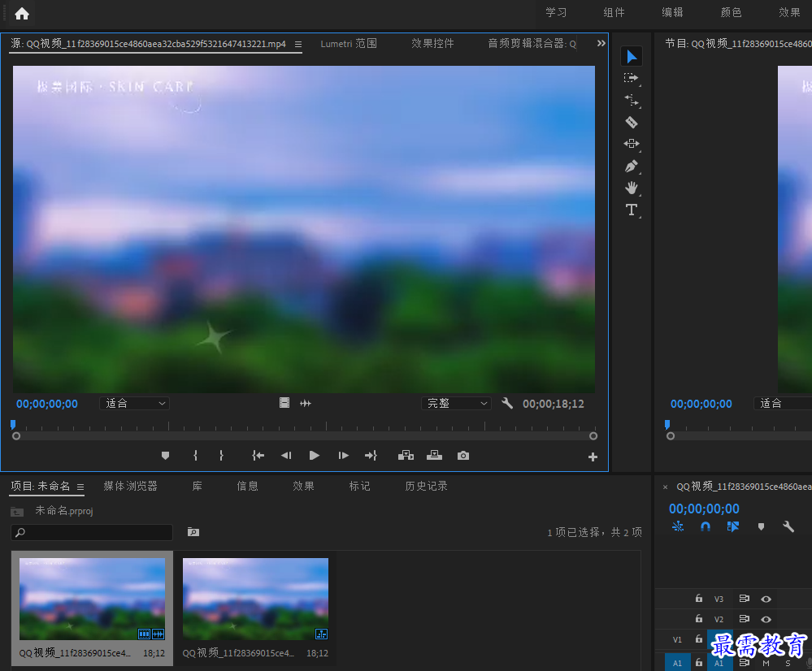Toggle sync lock on track V2
The width and height of the screenshot is (812, 671).
coord(745,619)
